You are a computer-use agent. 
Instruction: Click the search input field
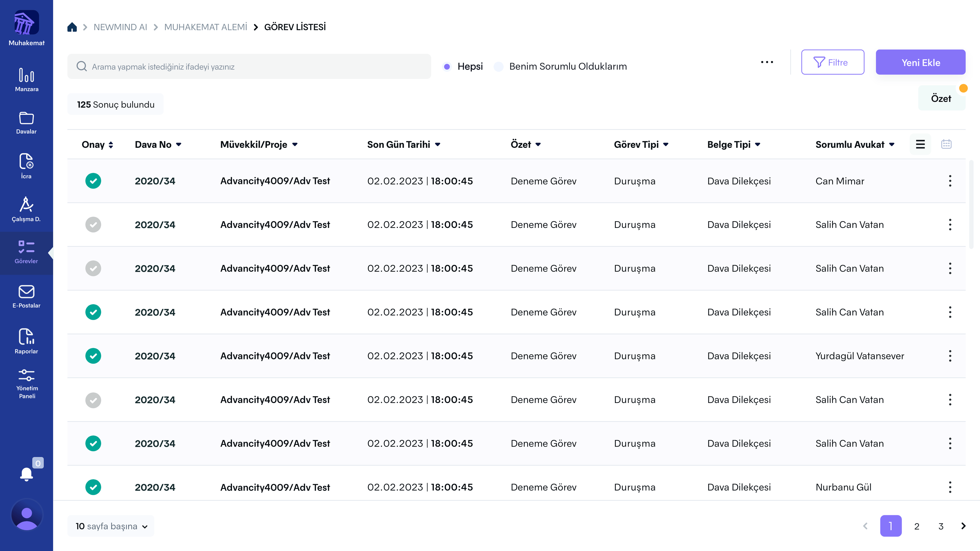(x=249, y=67)
